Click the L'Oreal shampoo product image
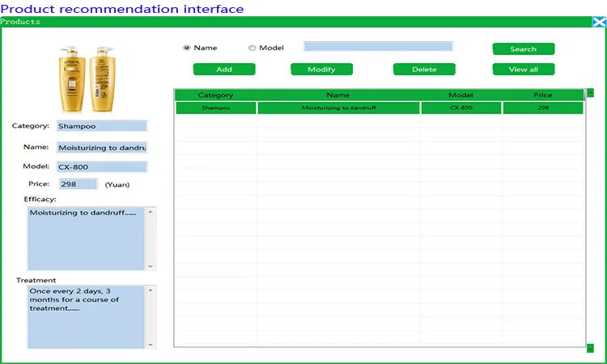The image size is (607, 364). pyautogui.click(x=85, y=78)
